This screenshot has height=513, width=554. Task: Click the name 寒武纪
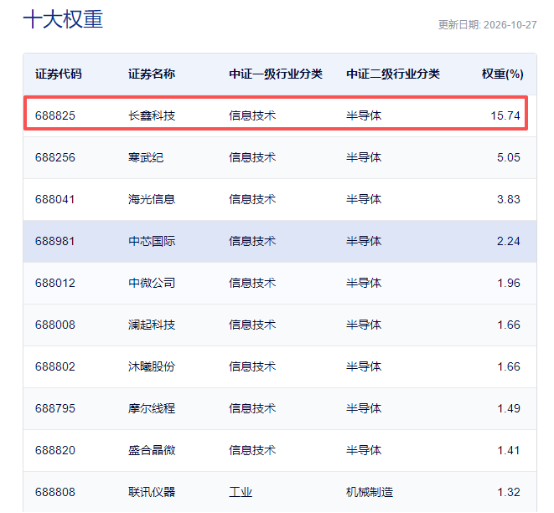[146, 157]
